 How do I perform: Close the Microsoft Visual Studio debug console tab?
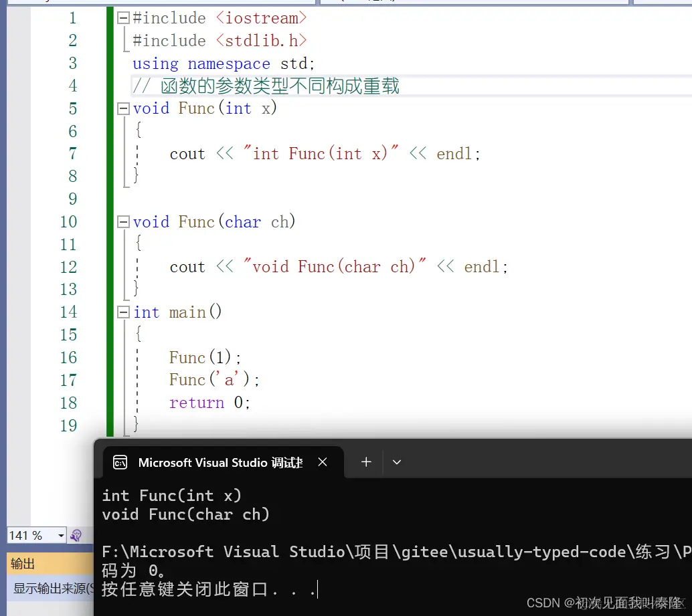(x=323, y=462)
